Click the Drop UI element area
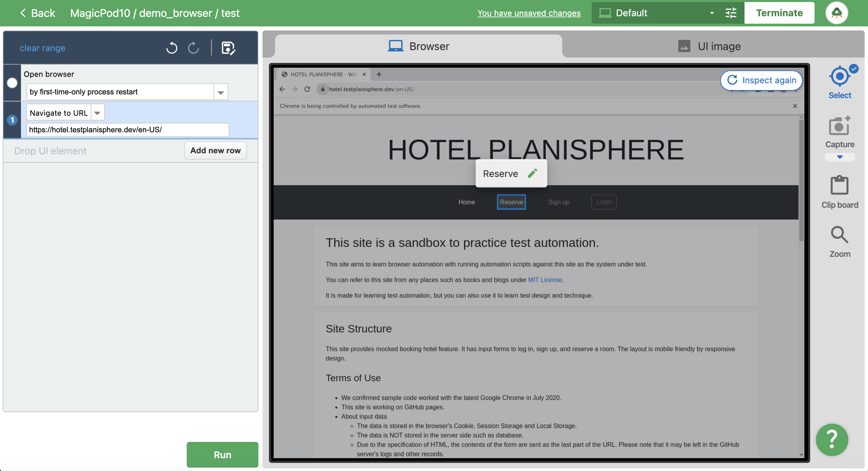The height and width of the screenshot is (471, 868). point(50,151)
